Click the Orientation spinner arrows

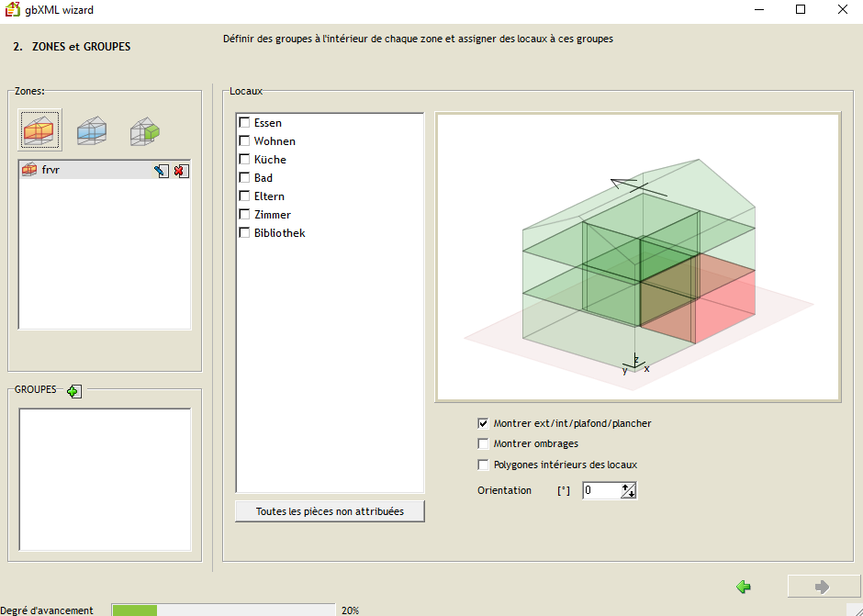click(x=629, y=490)
